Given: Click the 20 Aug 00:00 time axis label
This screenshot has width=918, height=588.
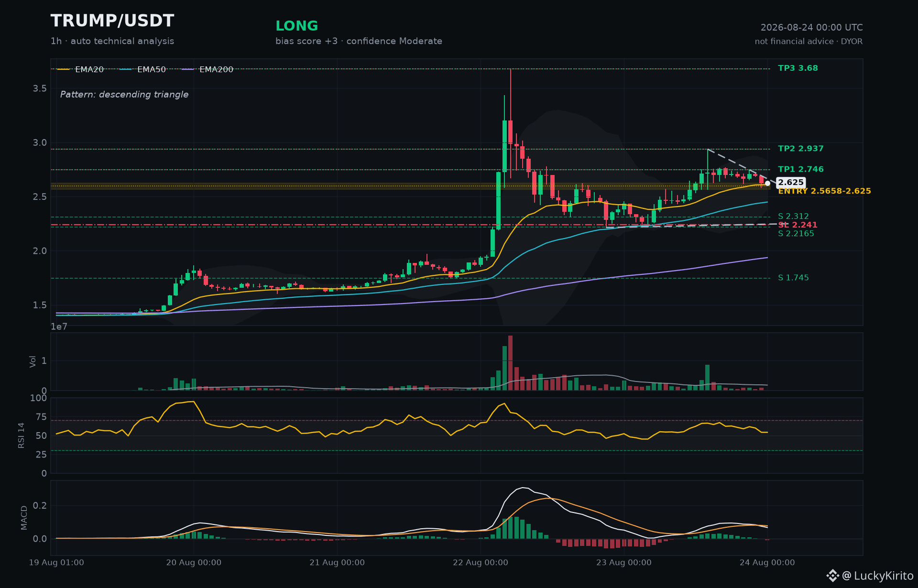Looking at the screenshot, I should [194, 563].
